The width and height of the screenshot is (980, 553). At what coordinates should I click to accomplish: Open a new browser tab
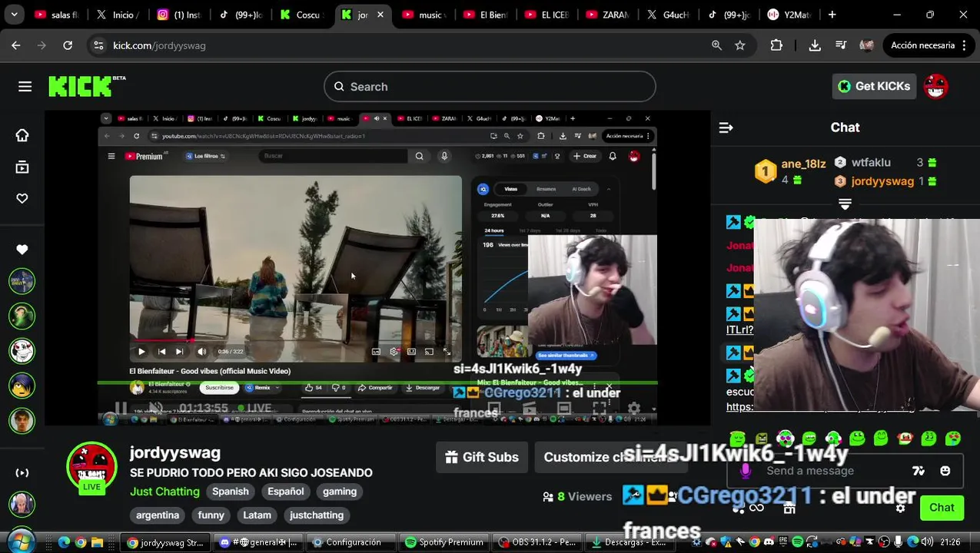[832, 15]
